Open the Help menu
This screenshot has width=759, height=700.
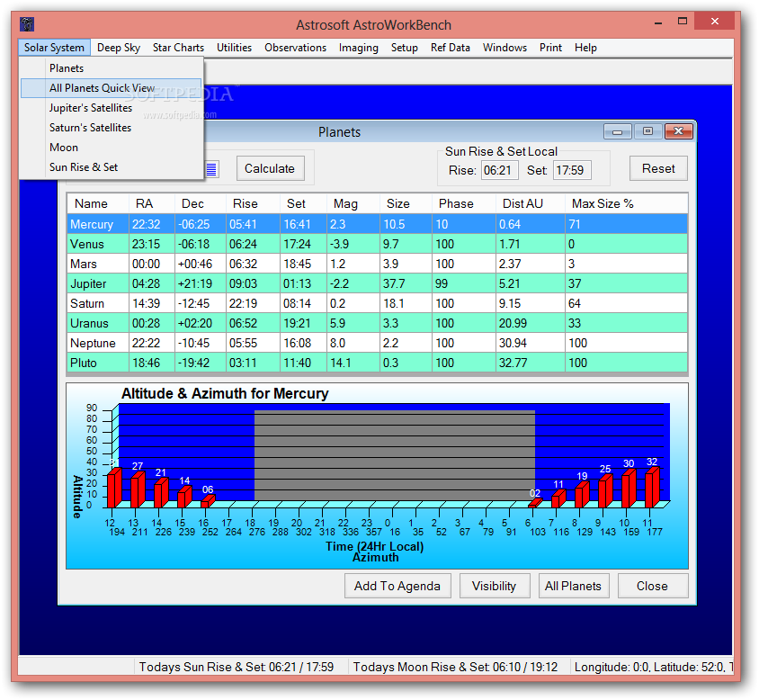click(x=585, y=48)
